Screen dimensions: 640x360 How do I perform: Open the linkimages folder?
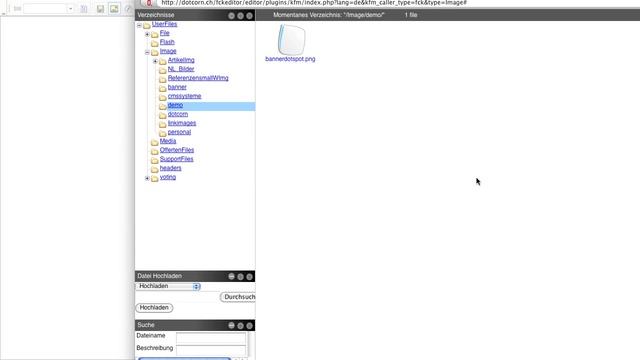pos(182,123)
